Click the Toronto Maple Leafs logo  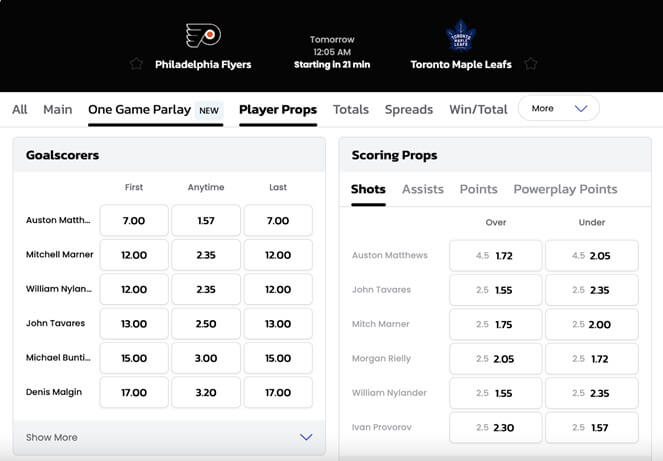[x=461, y=36]
